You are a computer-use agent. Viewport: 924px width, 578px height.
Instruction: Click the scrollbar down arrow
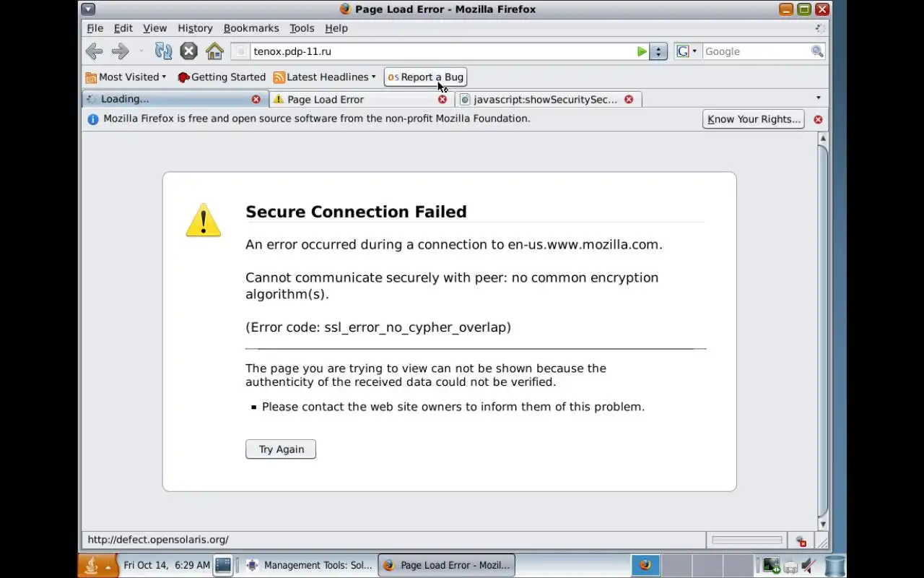pos(822,525)
